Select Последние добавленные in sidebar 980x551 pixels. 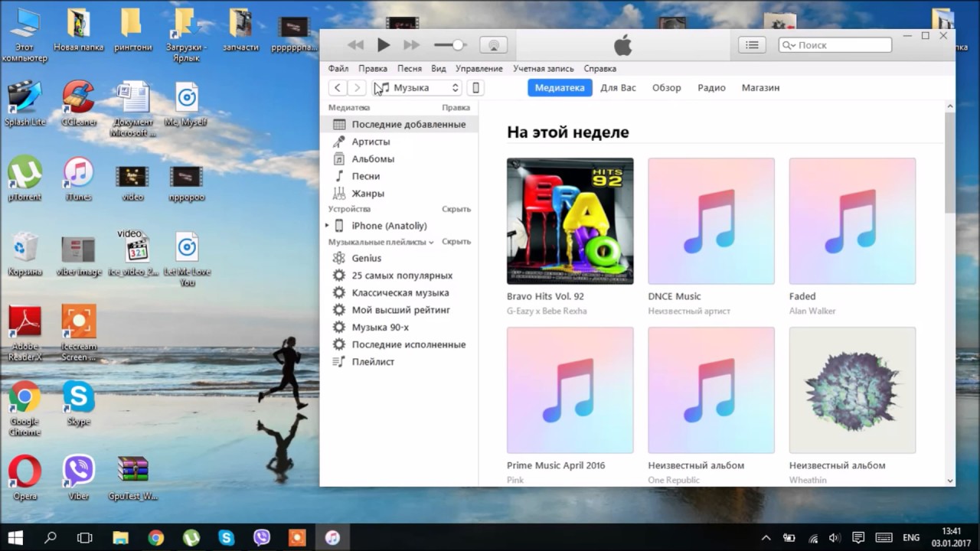pyautogui.click(x=399, y=124)
